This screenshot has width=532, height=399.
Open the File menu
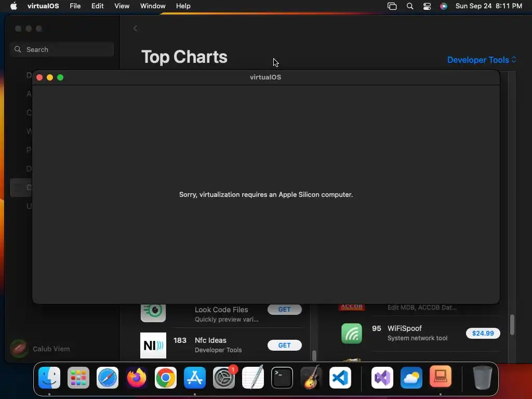[75, 6]
